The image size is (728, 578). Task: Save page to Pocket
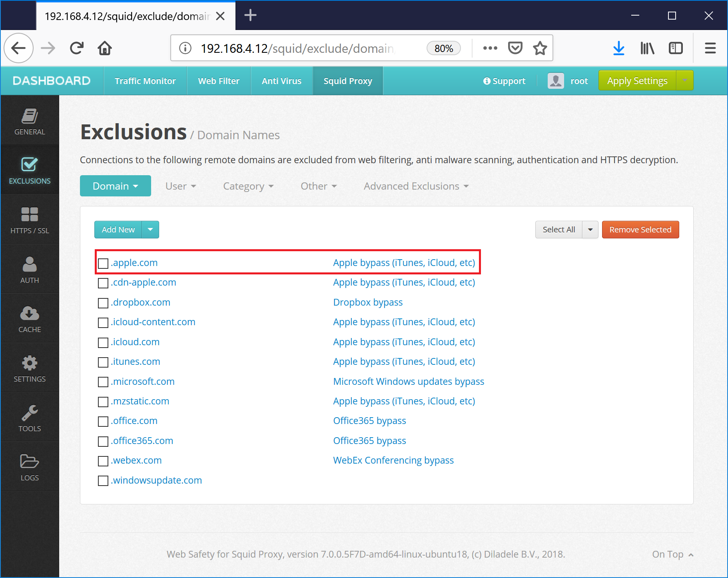click(x=515, y=48)
